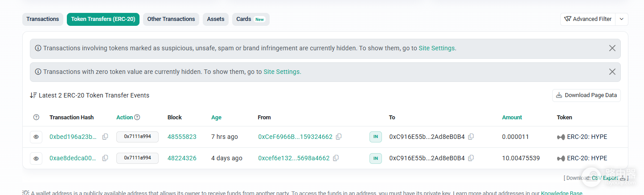Dismiss the suspicious tokens hidden notice
644x195 pixels.
coord(612,48)
